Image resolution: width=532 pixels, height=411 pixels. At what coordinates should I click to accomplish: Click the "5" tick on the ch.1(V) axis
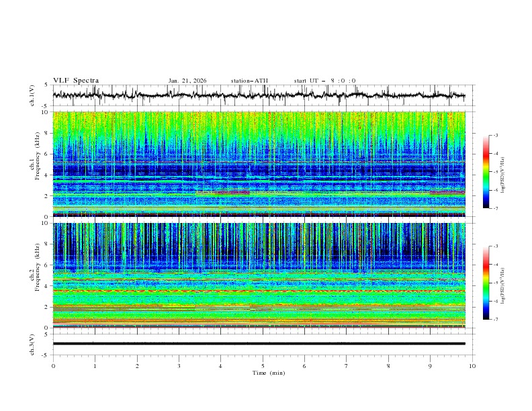pos(46,85)
